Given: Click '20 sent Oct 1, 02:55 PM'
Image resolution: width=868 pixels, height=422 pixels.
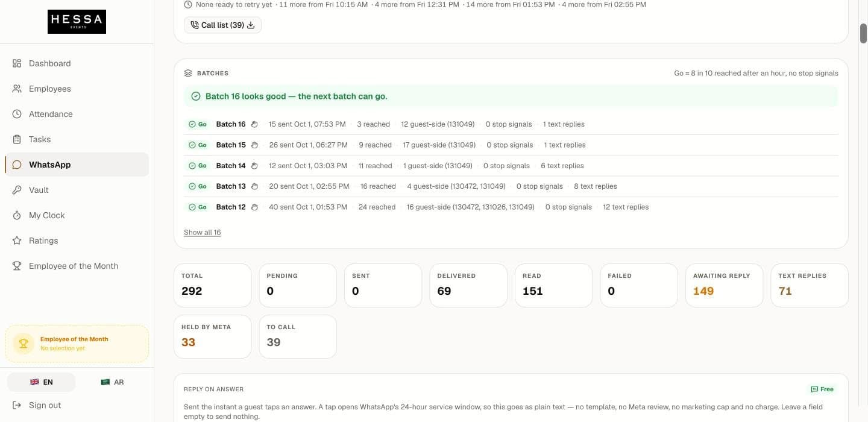Looking at the screenshot, I should (x=309, y=186).
